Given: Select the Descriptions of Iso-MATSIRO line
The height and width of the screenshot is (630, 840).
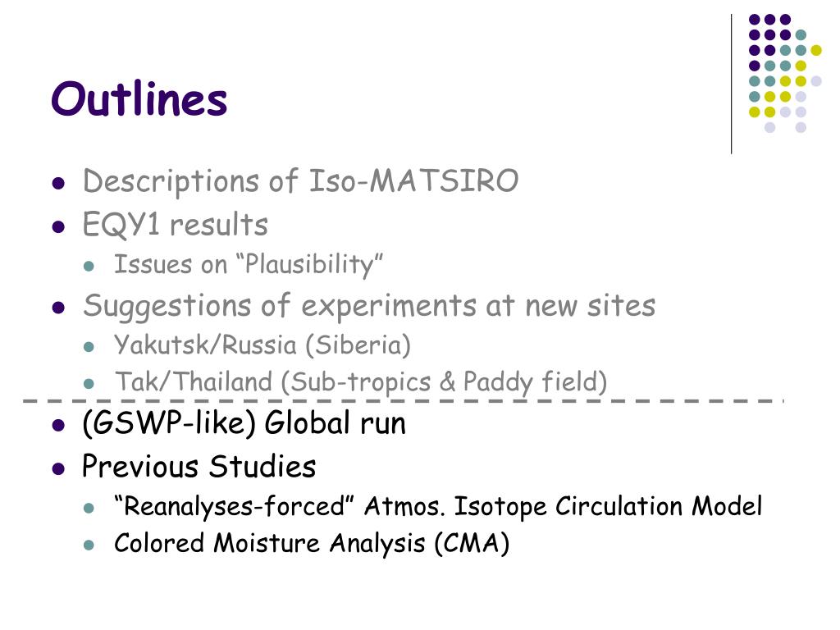Looking at the screenshot, I should coord(300,181).
